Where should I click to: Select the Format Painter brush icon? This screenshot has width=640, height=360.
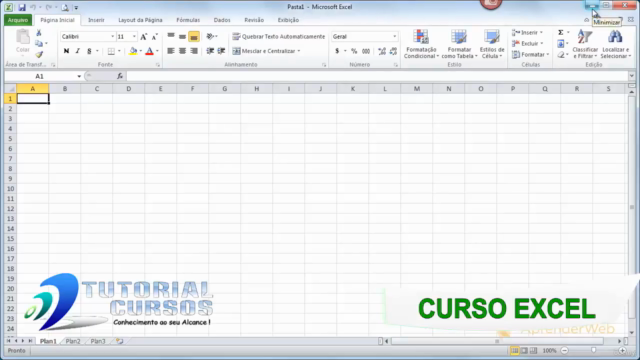(x=39, y=54)
